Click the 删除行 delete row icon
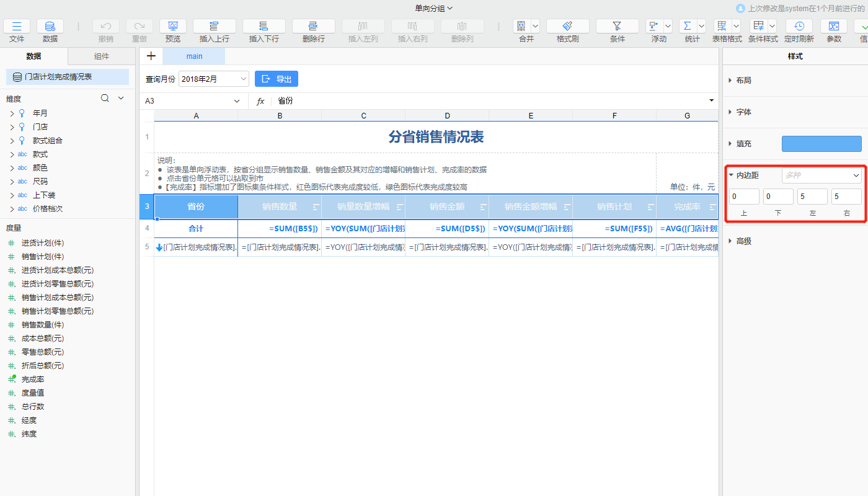Viewport: 868px width, 496px height. (x=313, y=28)
